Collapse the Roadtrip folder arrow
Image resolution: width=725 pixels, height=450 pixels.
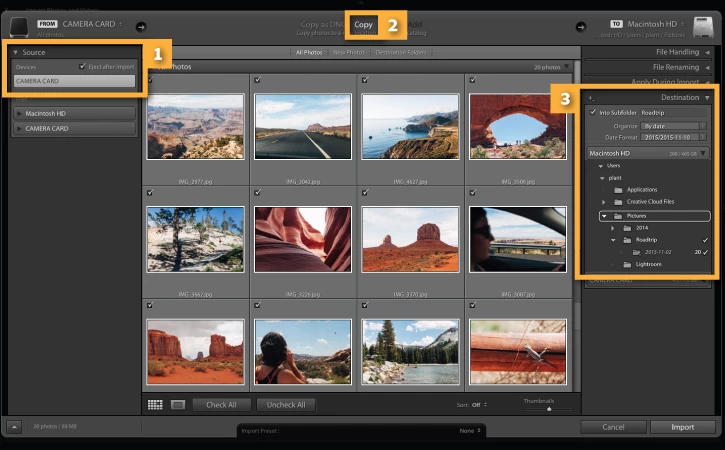[613, 240]
